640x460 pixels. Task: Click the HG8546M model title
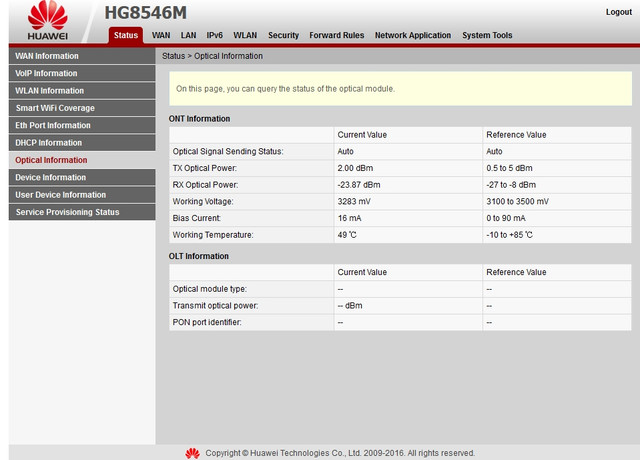click(x=145, y=13)
